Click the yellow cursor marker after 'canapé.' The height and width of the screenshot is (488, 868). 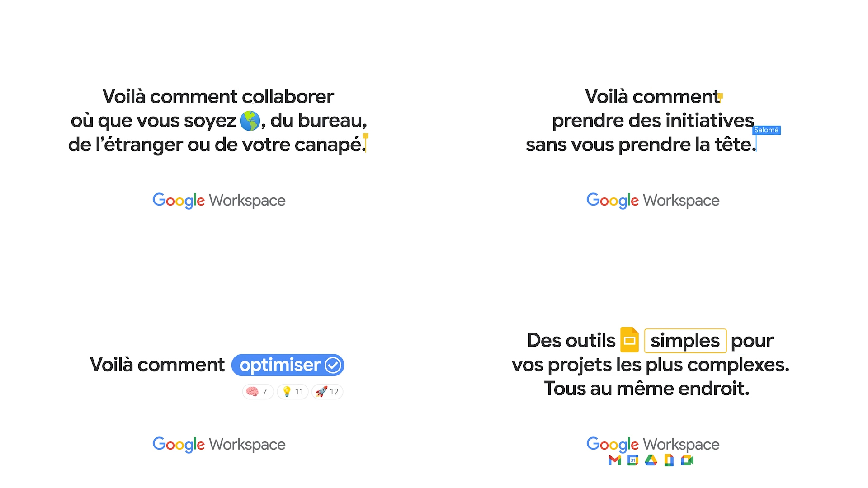coord(366,137)
